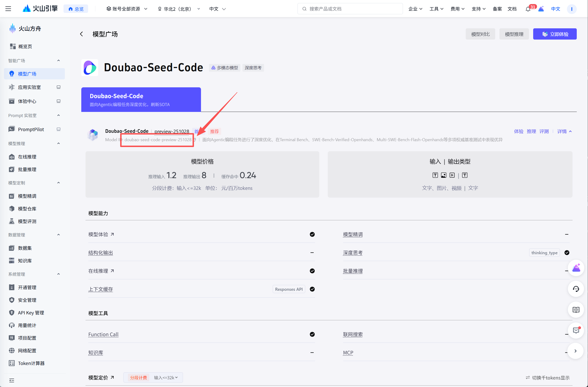Click the 模型对比 button
588x387 pixels.
480,34
